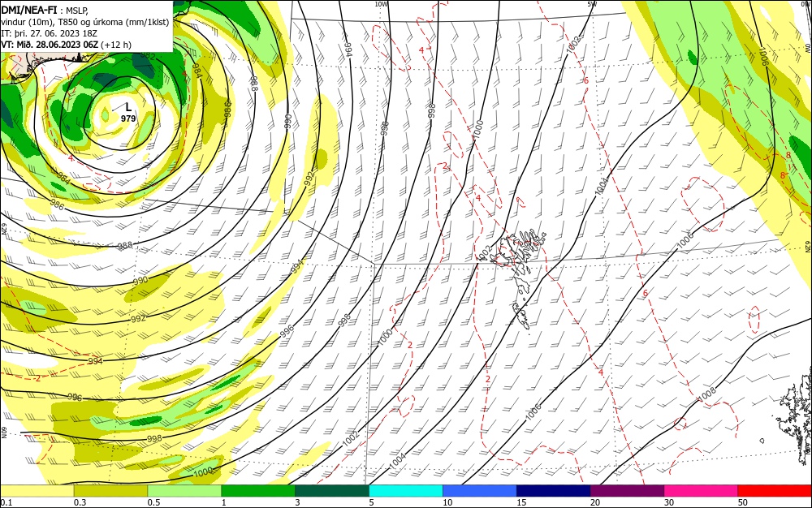
Task: Click the '0.1' legend scale value
Action: tap(6, 502)
